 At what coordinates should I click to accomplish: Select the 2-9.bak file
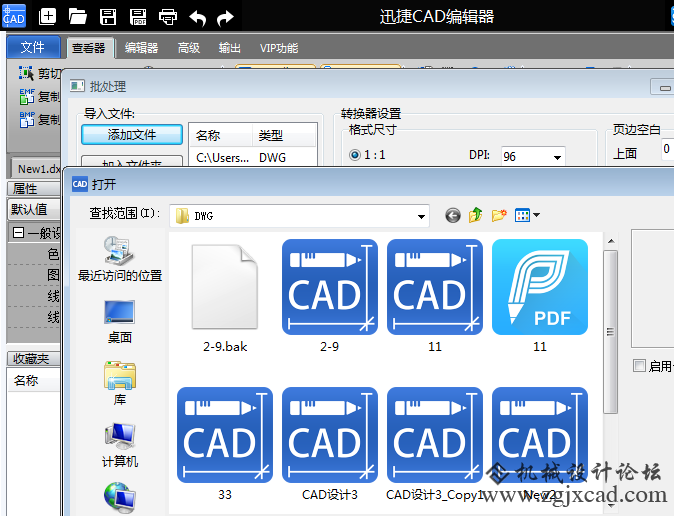click(x=225, y=298)
